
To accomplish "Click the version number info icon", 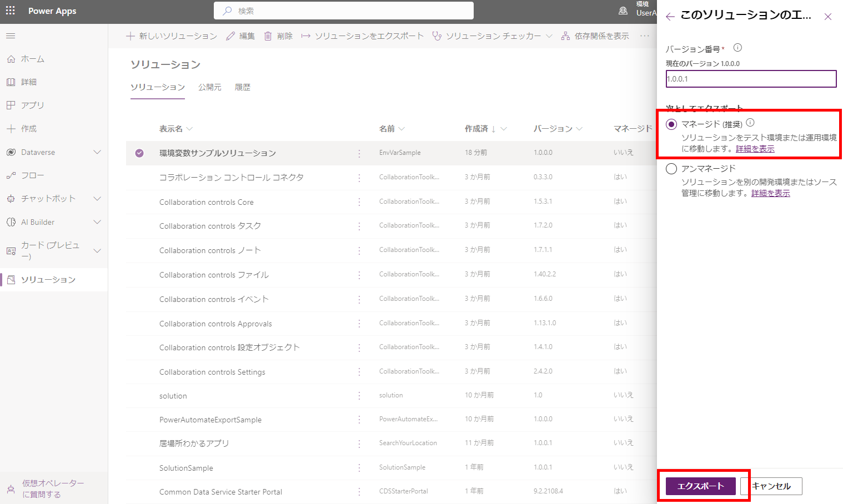I will [737, 48].
